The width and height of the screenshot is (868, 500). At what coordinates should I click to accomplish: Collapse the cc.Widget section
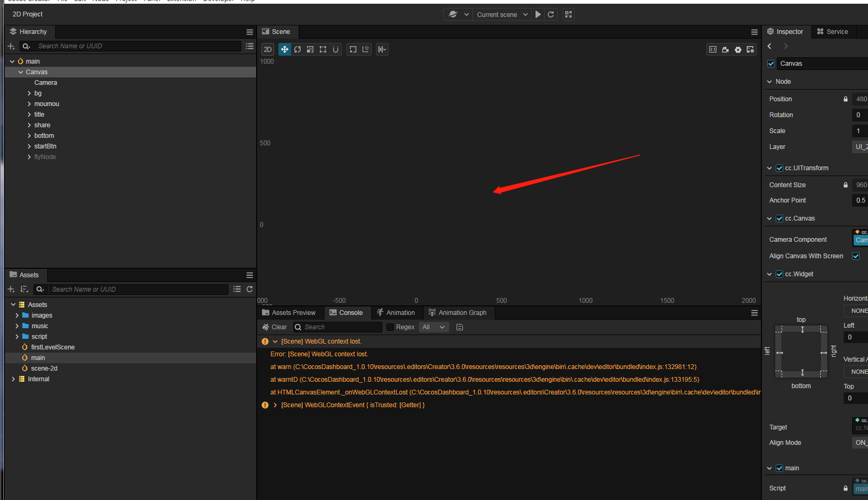pyautogui.click(x=769, y=274)
